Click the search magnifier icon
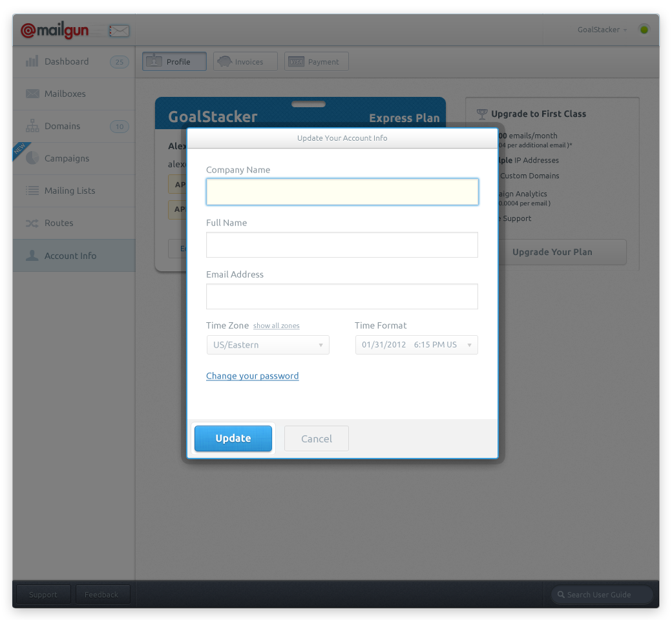Screen dimensions: 672x620 pyautogui.click(x=561, y=594)
